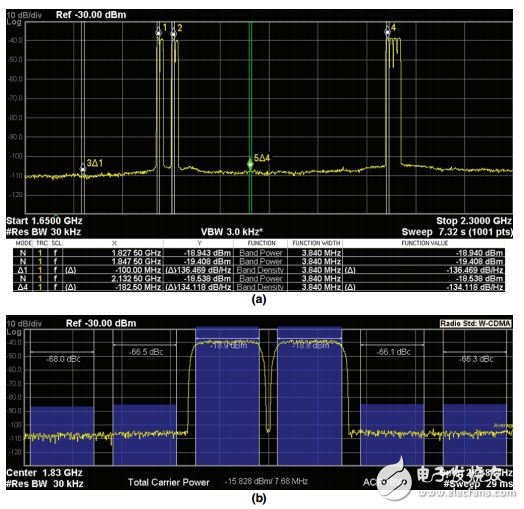
Task: Click the -15.828 dBm/ 7.68 MHz value
Action: pos(266,482)
